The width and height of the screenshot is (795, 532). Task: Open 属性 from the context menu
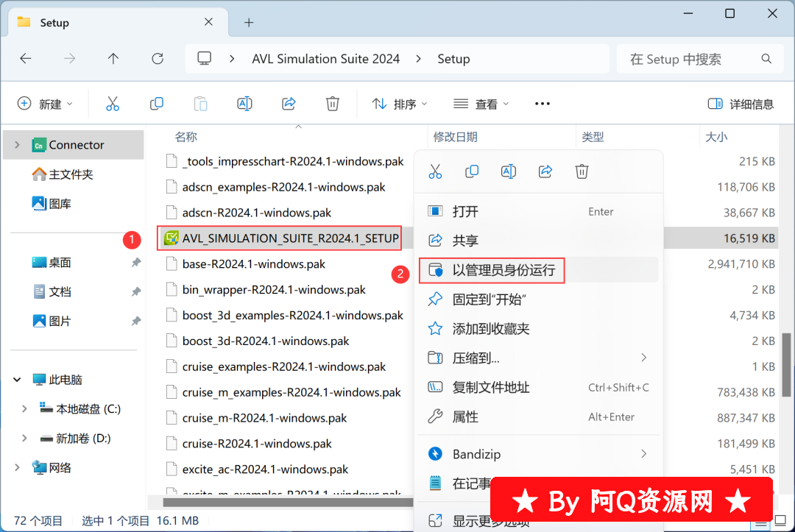pyautogui.click(x=538, y=417)
